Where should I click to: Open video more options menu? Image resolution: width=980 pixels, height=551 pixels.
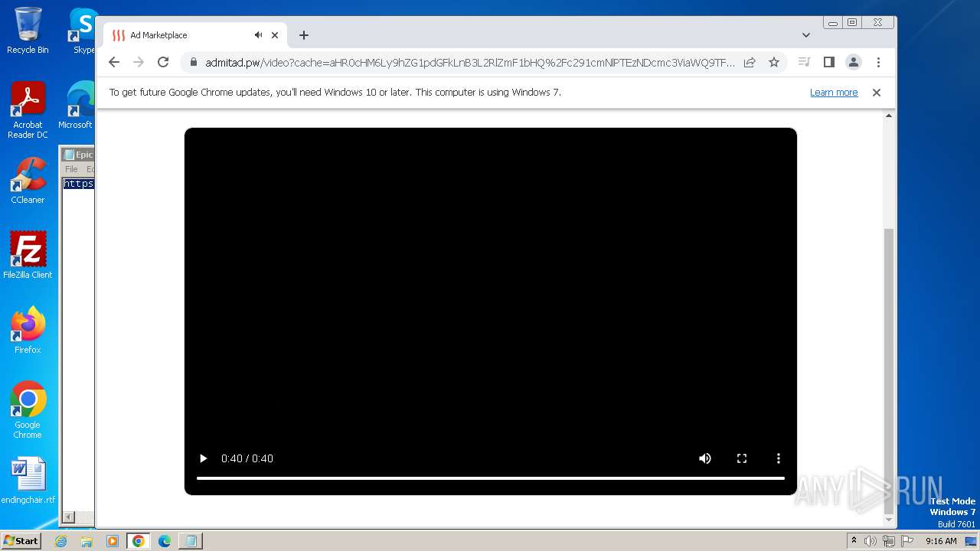coord(779,458)
